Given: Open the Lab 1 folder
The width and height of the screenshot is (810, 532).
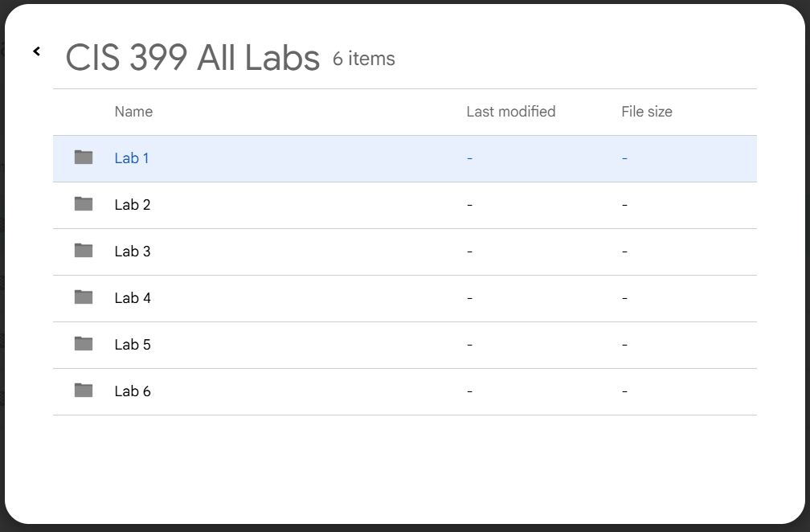Looking at the screenshot, I should point(132,158).
